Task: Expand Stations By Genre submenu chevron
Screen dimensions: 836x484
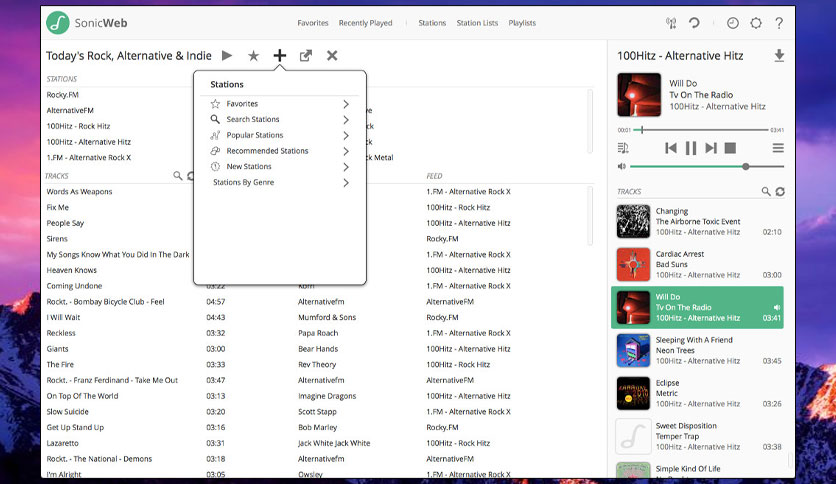Action: tap(346, 182)
